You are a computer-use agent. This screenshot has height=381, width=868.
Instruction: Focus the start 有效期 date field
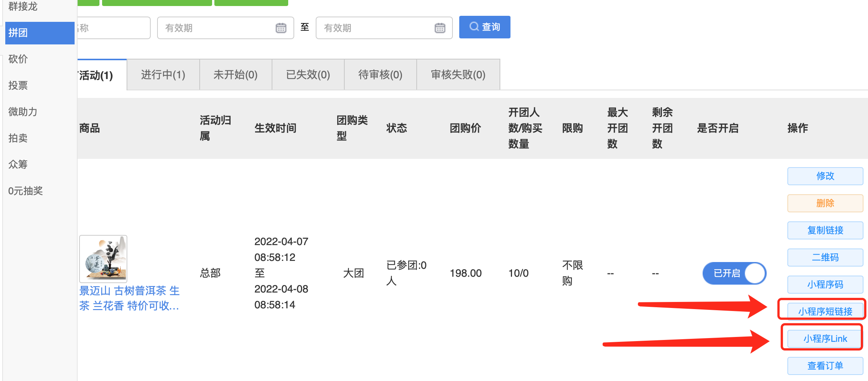pyautogui.click(x=225, y=28)
